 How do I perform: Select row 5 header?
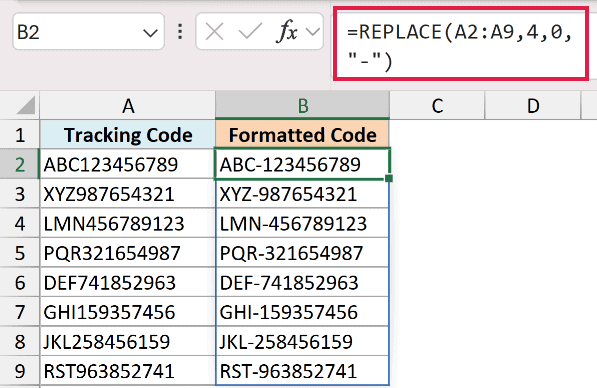(20, 253)
